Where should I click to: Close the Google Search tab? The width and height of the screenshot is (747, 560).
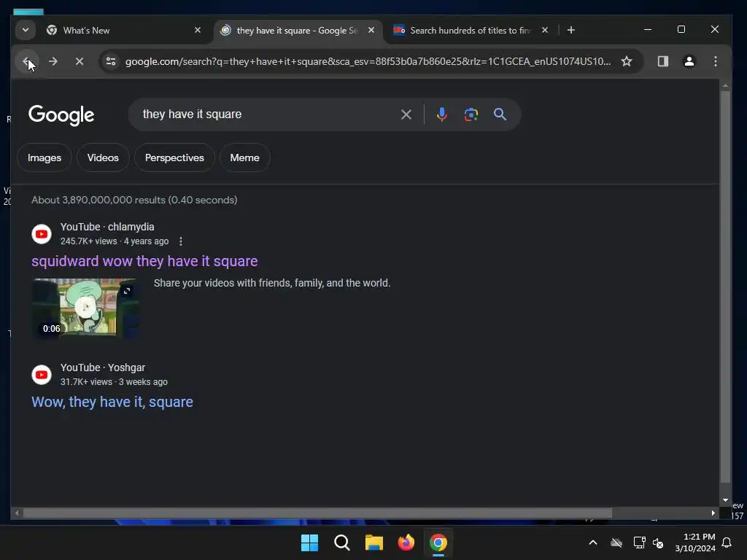click(371, 30)
